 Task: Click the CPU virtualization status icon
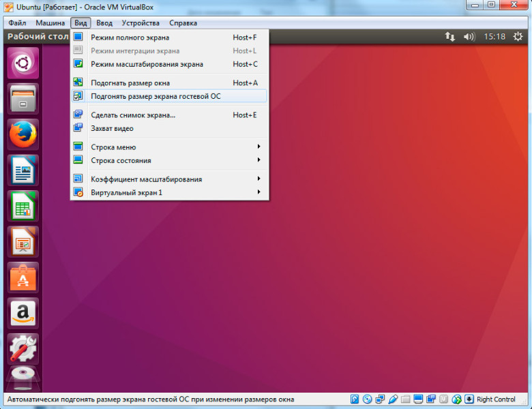tap(443, 399)
